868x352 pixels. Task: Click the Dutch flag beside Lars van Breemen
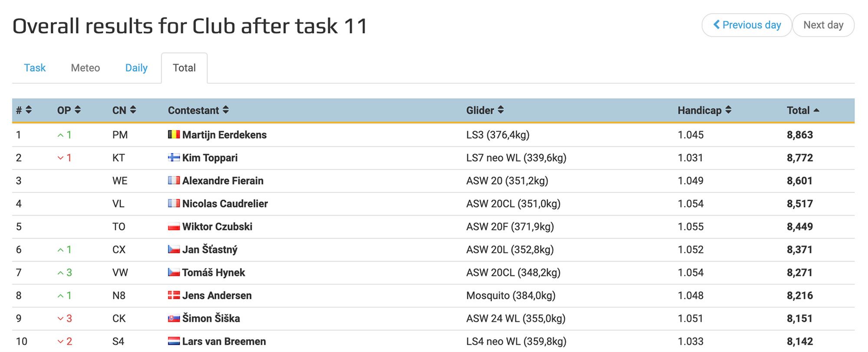click(174, 341)
